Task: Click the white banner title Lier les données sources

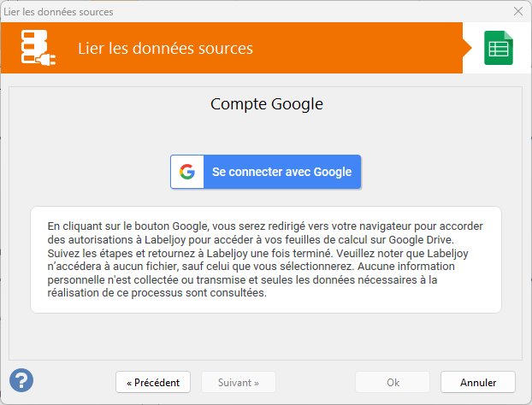Action: pos(166,48)
